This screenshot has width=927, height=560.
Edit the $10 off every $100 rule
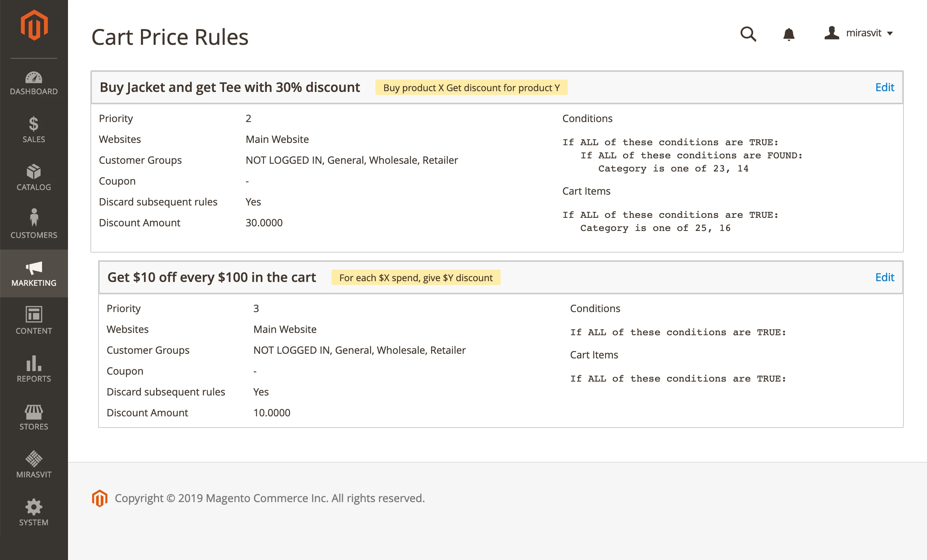pyautogui.click(x=885, y=277)
